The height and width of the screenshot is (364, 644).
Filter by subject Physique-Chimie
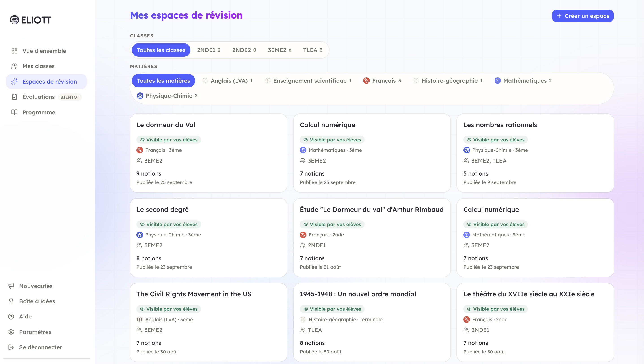click(167, 96)
